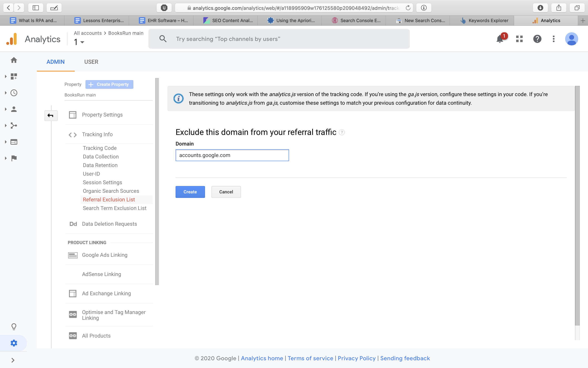Viewport: 588px width, 368px height.
Task: Open the Analytics Home icon in sidebar
Action: click(x=14, y=60)
